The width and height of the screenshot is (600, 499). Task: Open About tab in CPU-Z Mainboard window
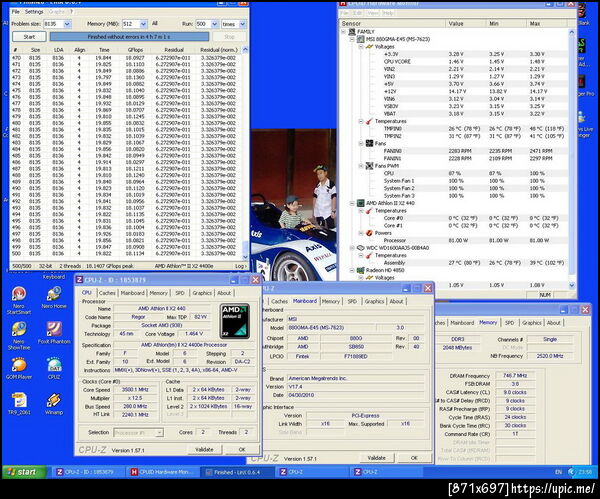[396, 301]
